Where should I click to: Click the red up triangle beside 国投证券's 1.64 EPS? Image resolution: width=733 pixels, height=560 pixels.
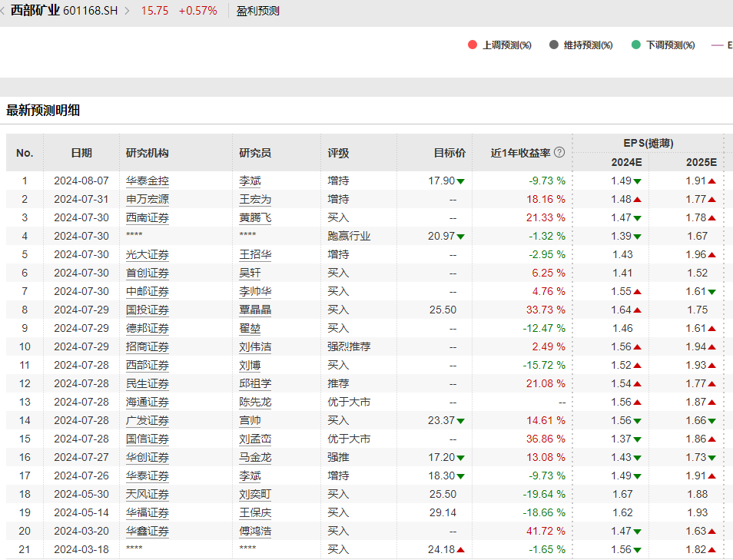[x=639, y=310]
